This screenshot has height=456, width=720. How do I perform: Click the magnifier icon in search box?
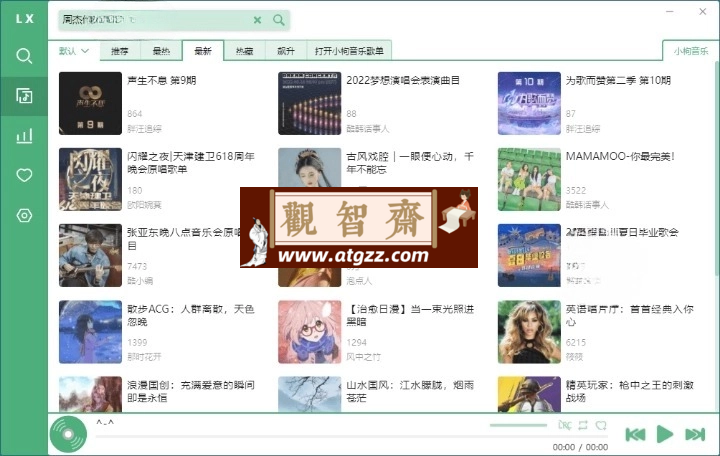[x=279, y=20]
